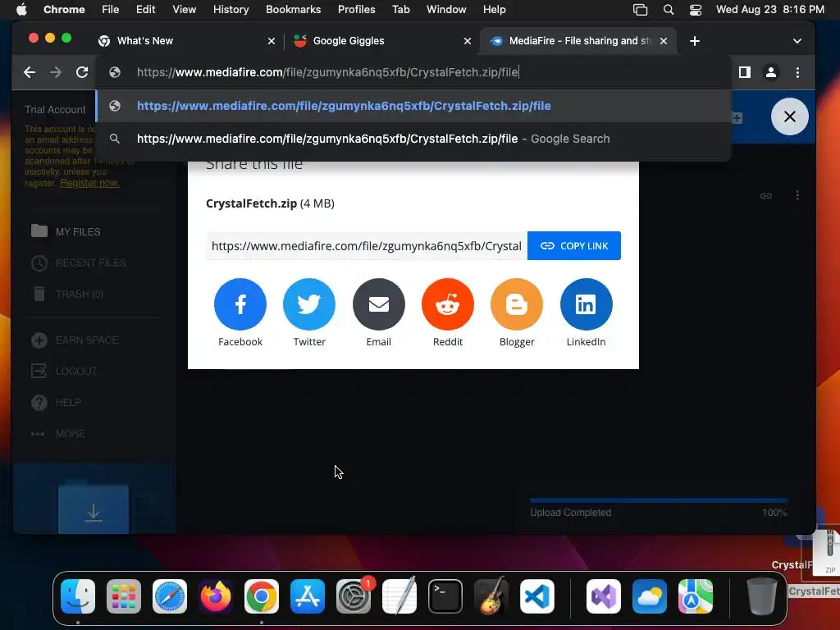This screenshot has height=630, width=840.
Task: Share file via Facebook icon
Action: click(x=240, y=304)
